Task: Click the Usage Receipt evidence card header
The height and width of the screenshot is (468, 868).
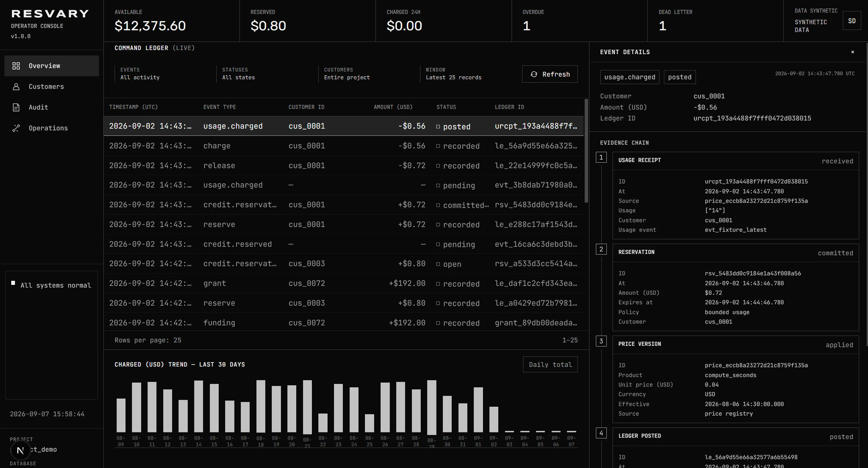Action: click(x=736, y=161)
